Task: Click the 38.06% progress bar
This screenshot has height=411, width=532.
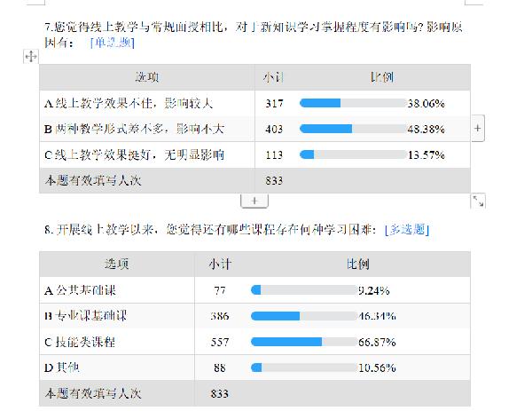Action: tap(353, 103)
